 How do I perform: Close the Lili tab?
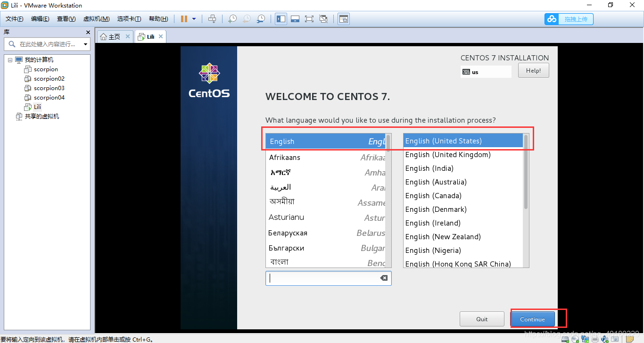[x=161, y=36]
